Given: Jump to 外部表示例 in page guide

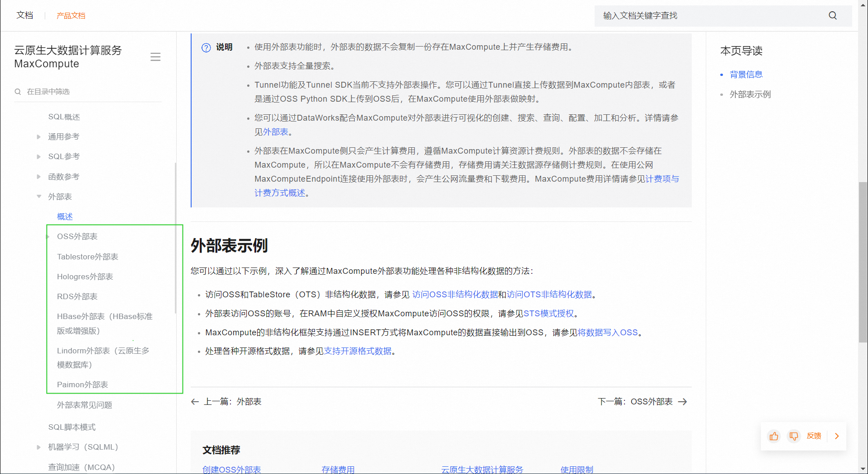Looking at the screenshot, I should tap(750, 94).
